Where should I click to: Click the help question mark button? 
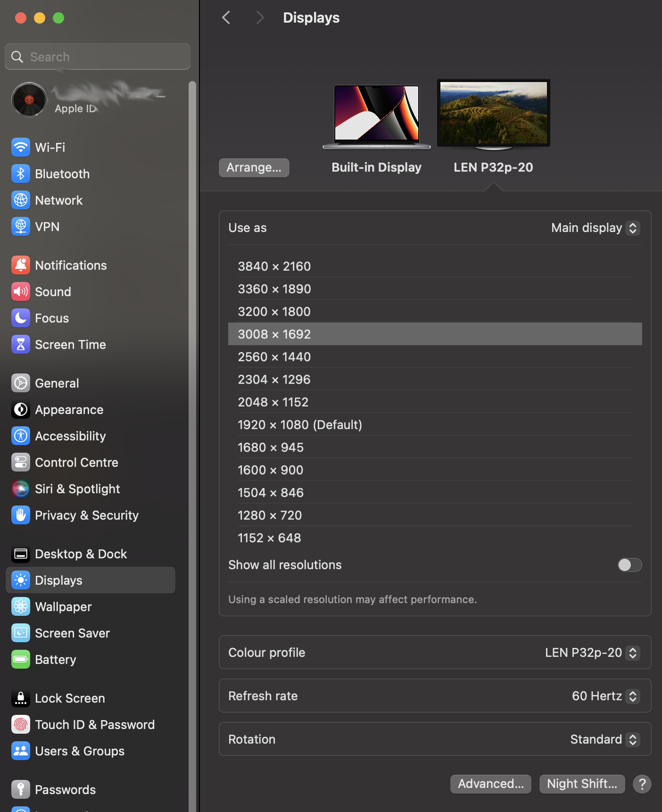pos(642,784)
